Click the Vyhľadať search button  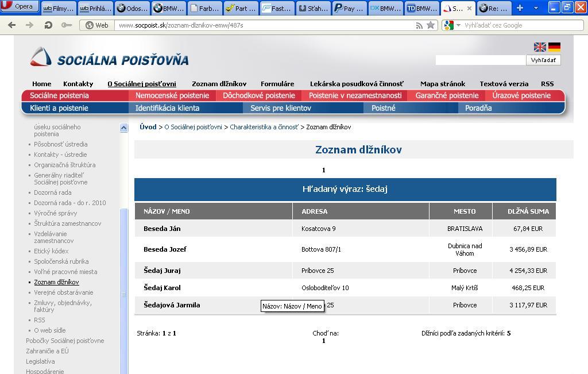(543, 60)
